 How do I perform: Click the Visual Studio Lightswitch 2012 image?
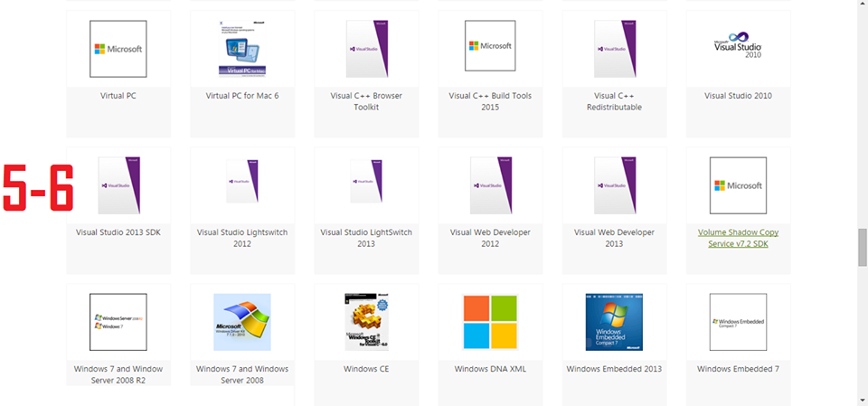(242, 181)
